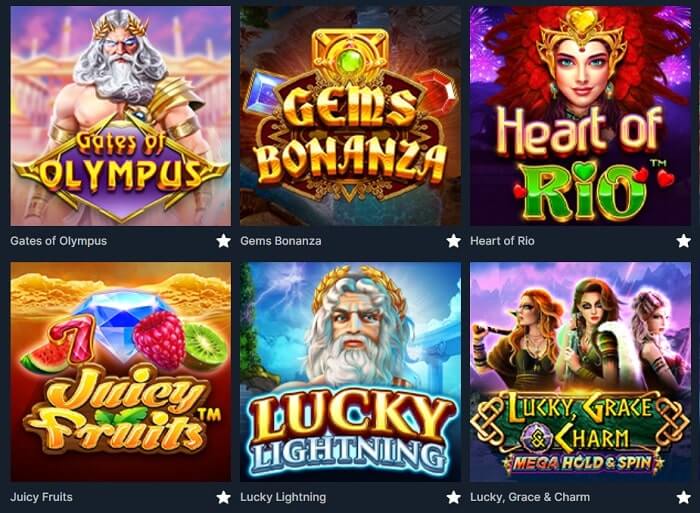The width and height of the screenshot is (700, 513).
Task: Mark Juicy Fruits as favorite
Action: pos(223,497)
